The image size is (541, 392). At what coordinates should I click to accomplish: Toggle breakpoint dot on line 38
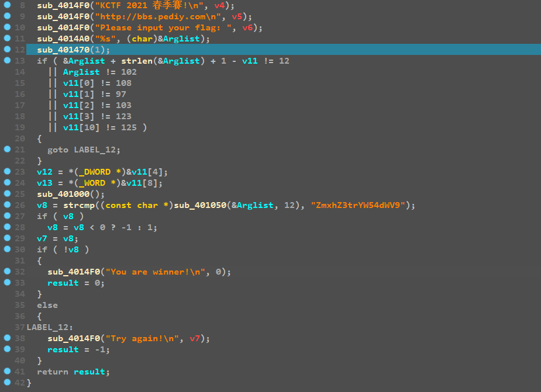[x=7, y=337]
